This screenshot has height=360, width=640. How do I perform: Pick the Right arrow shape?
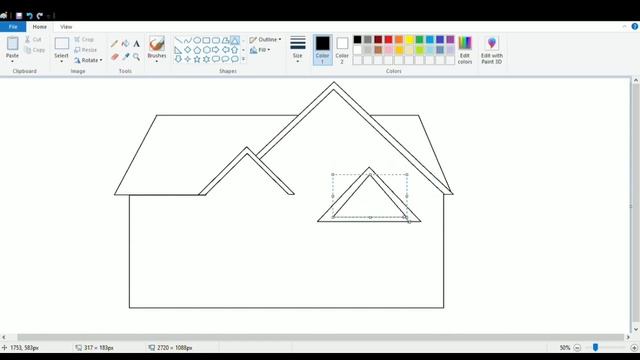pos(216,50)
